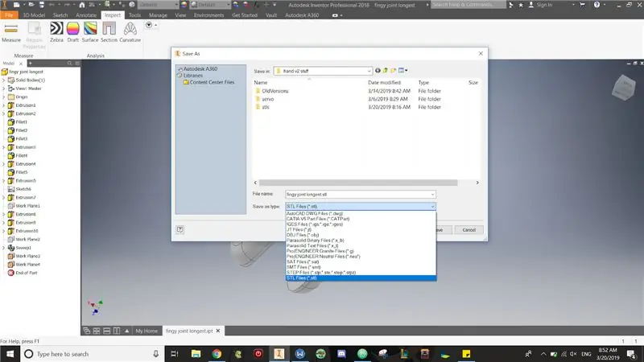The image size is (644, 362).
Task: Click the favorites star icon in title bar
Action: [x=521, y=5]
